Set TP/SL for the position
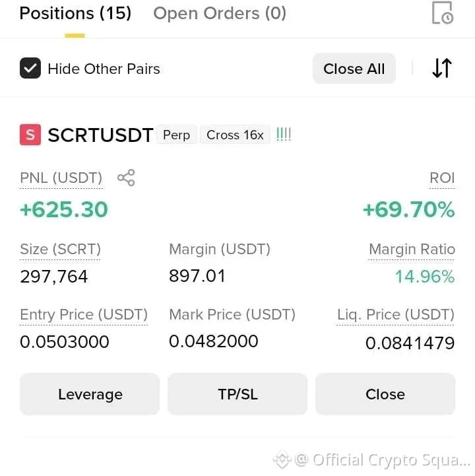 coord(237,394)
